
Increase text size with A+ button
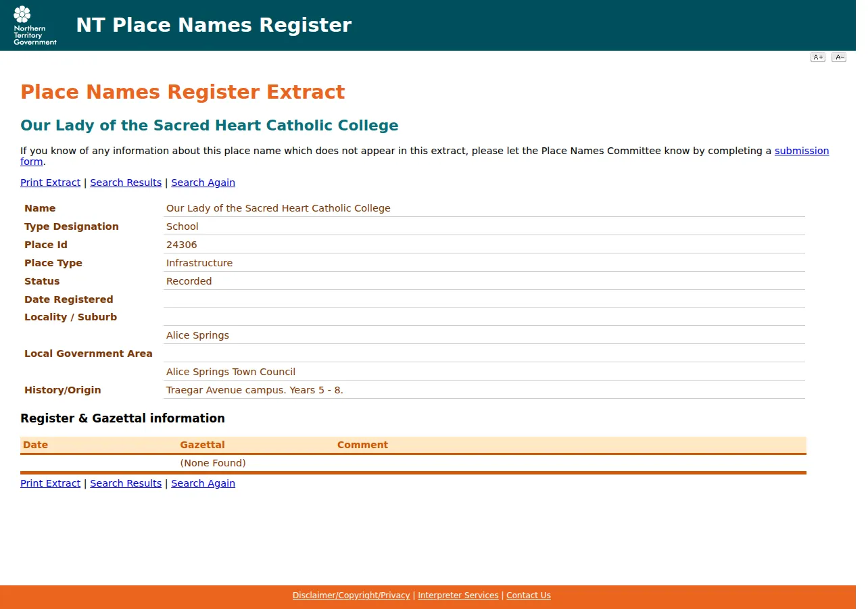(x=818, y=57)
